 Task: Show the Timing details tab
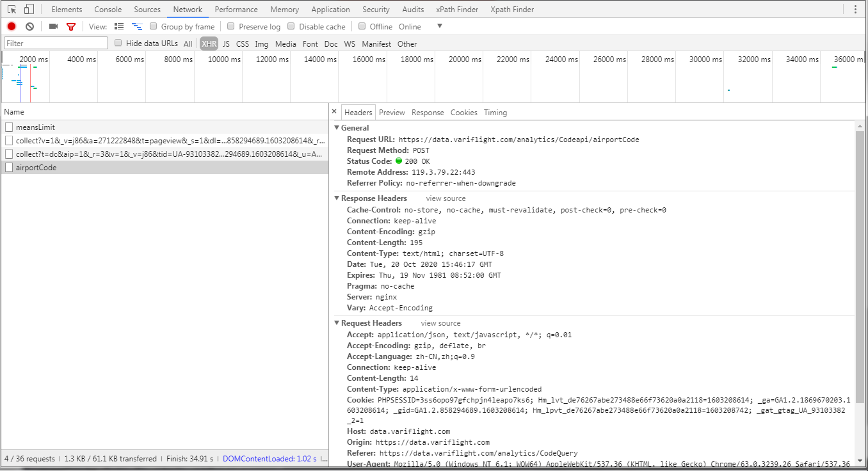click(x=495, y=113)
